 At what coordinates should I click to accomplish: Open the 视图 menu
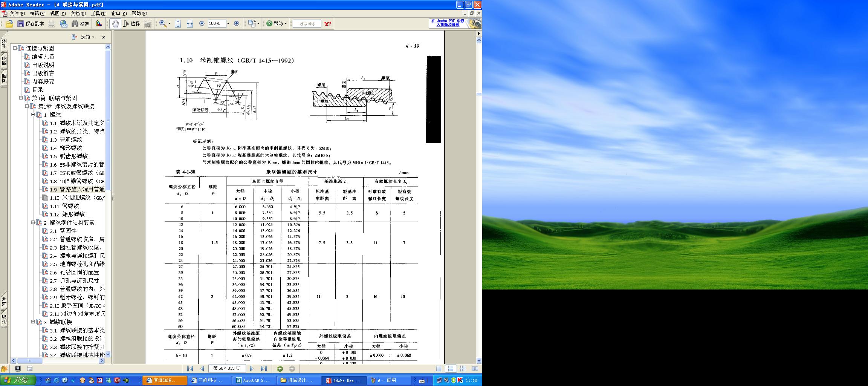(58, 14)
